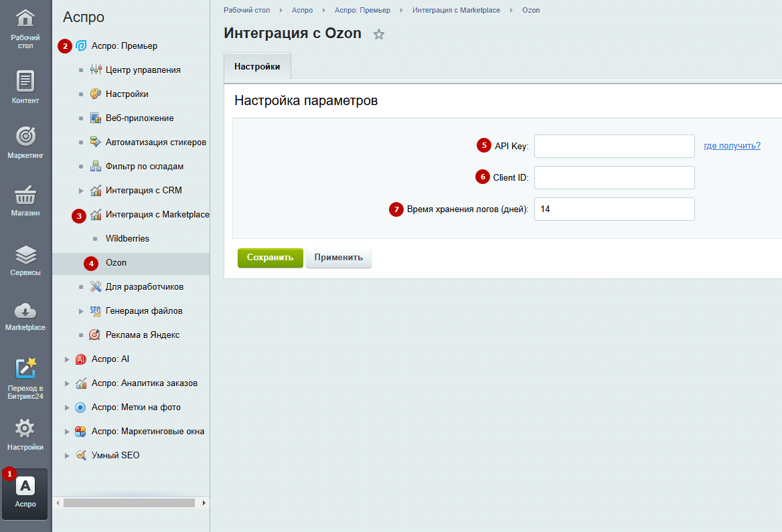Open Реклама в Яндекс menu item

click(143, 335)
